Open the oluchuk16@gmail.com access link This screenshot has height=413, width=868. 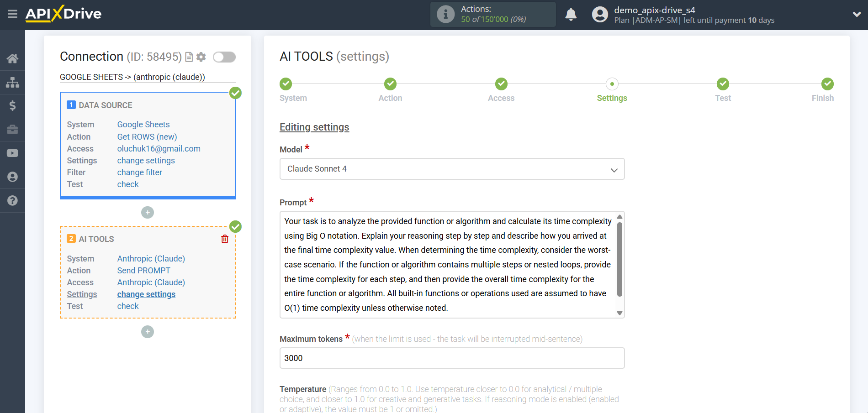pyautogui.click(x=159, y=149)
